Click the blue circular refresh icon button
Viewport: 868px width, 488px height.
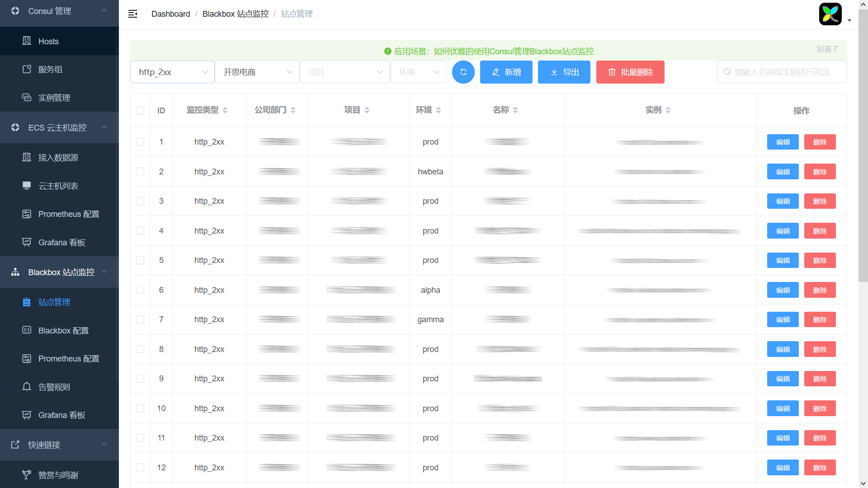click(463, 72)
